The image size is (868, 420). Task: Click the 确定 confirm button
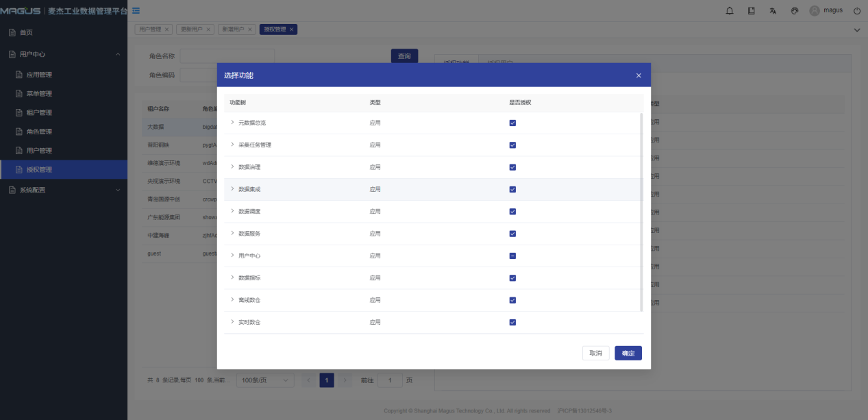tap(628, 354)
